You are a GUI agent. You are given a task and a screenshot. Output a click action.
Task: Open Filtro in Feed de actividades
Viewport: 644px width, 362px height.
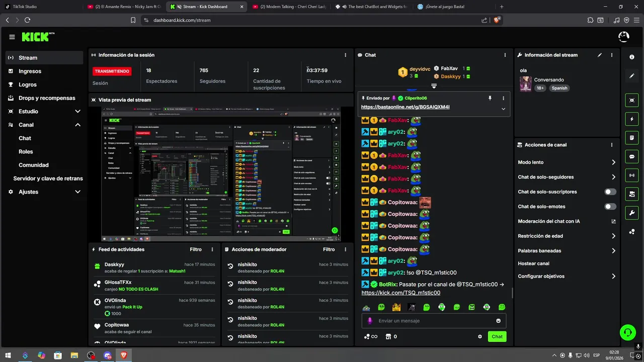pyautogui.click(x=196, y=249)
